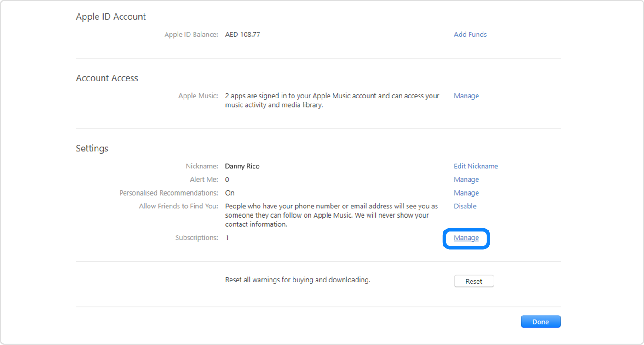Click the Reset warnings button
This screenshot has height=345, width=644.
pyautogui.click(x=474, y=281)
